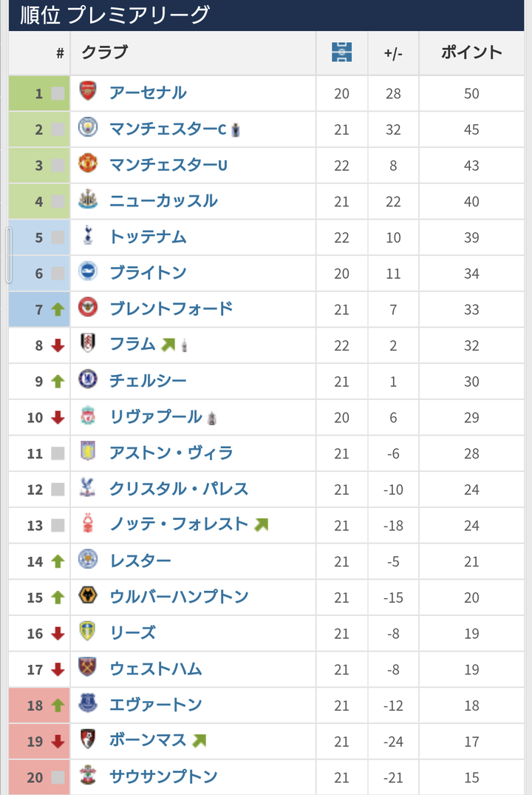Open the サウサンプトン team link

(x=163, y=777)
